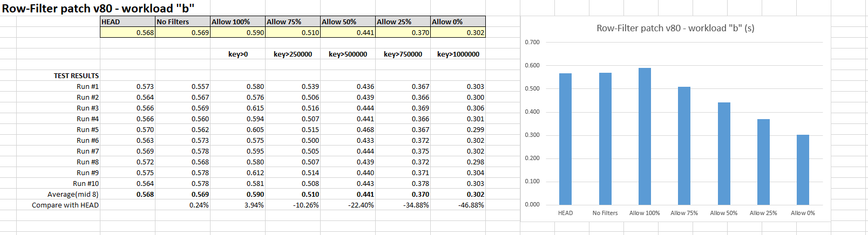Click the chart title text
The image size is (868, 235).
point(675,28)
